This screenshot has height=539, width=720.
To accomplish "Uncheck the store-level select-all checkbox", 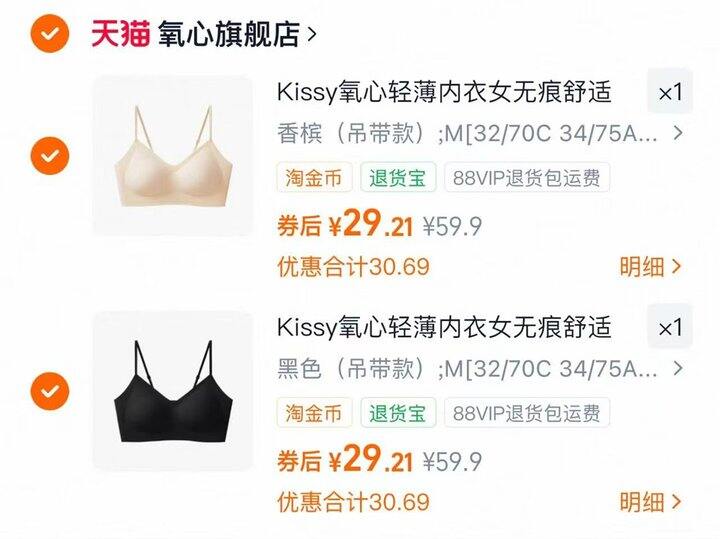I will pos(50,34).
